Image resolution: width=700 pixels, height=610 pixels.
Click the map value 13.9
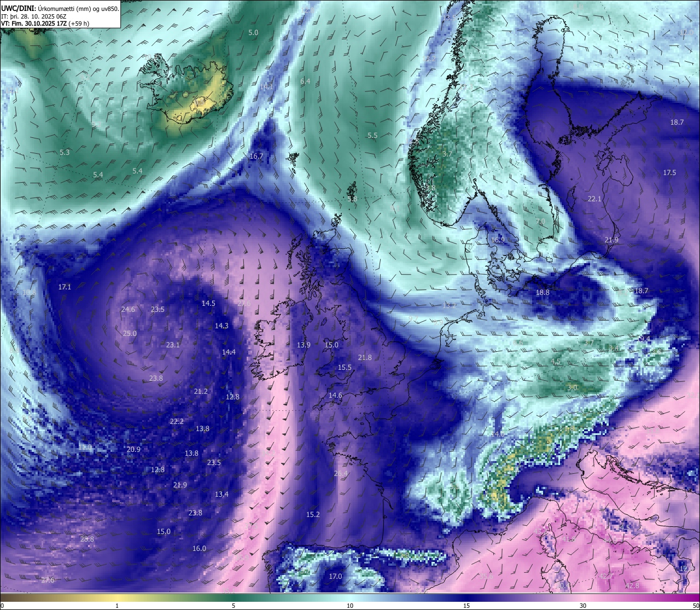[304, 345]
